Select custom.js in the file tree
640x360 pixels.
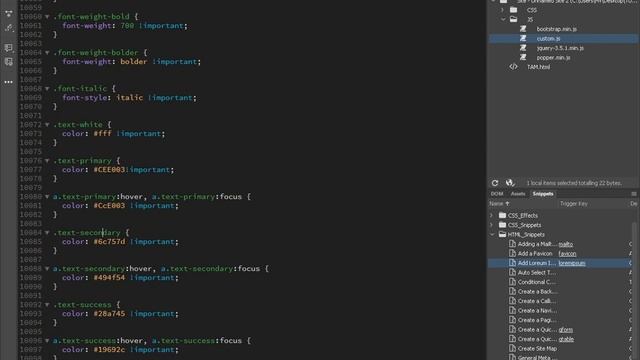click(548, 38)
